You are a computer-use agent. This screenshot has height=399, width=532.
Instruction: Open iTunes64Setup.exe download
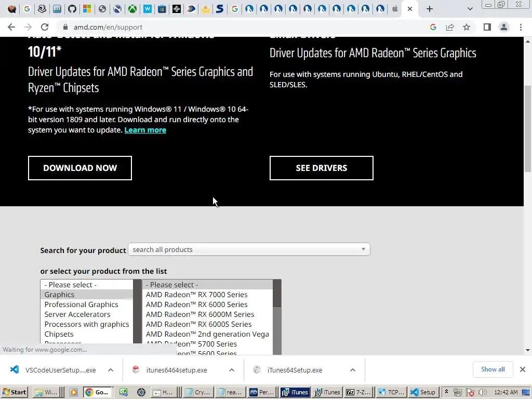click(x=289, y=370)
